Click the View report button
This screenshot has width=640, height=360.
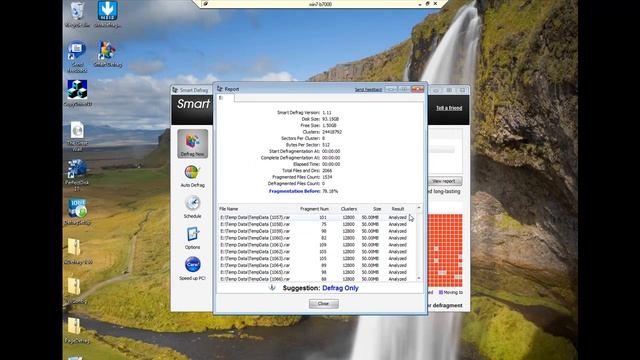point(444,181)
